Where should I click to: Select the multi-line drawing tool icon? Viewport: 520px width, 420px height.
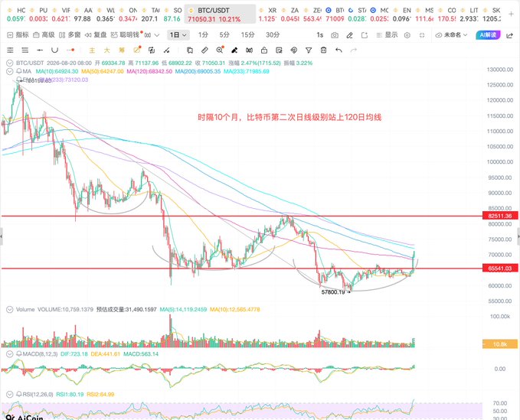10,50
